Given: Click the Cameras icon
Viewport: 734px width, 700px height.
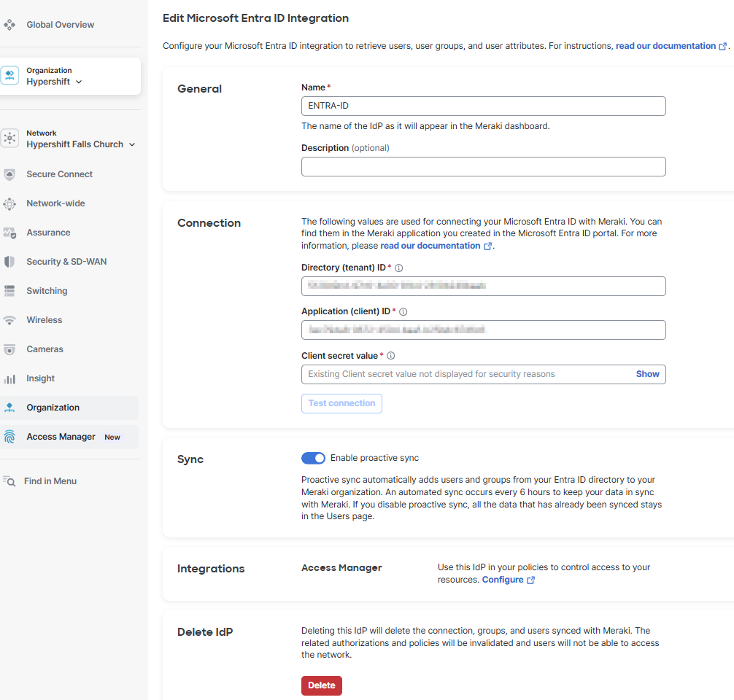Looking at the screenshot, I should (9, 349).
